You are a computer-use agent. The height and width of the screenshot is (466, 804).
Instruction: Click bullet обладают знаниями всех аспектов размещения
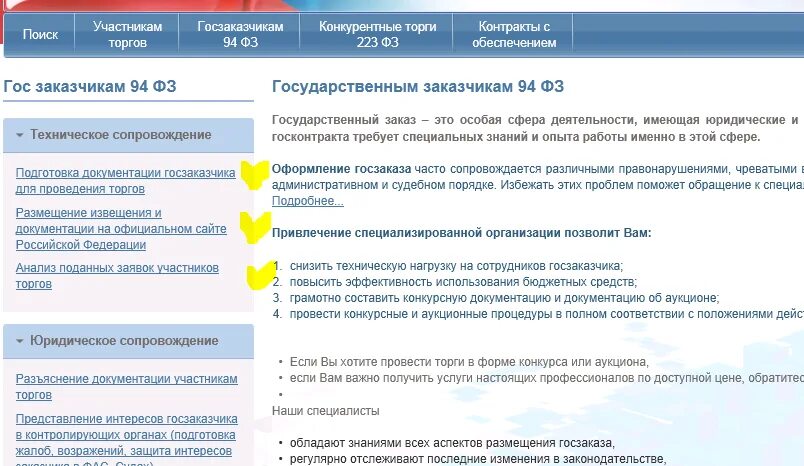pyautogui.click(x=452, y=443)
